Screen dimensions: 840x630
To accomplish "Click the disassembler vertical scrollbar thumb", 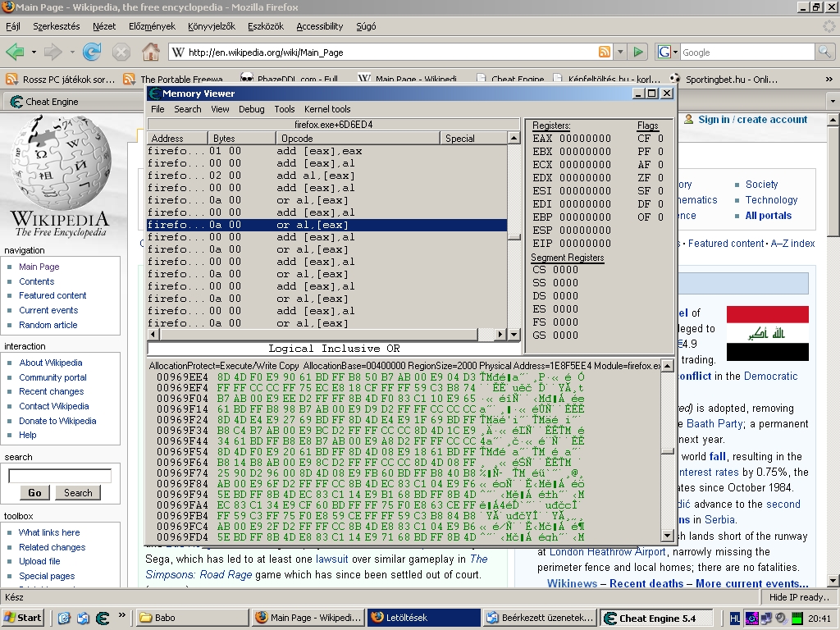I will [x=514, y=236].
